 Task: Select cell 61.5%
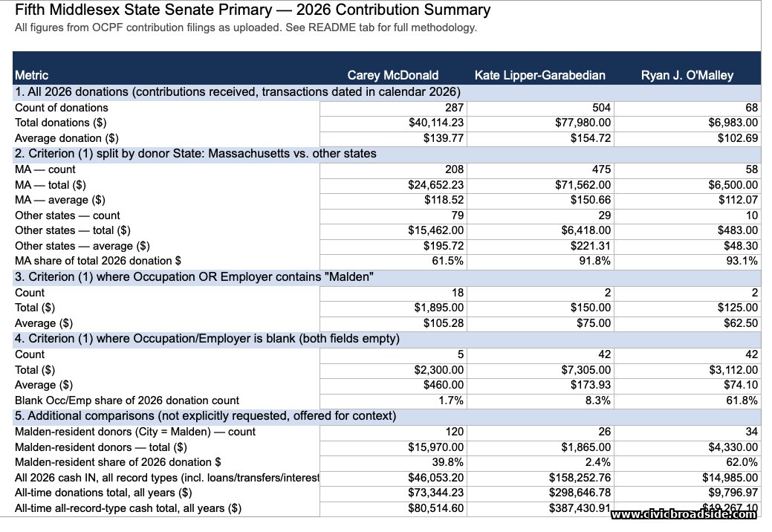(393, 262)
